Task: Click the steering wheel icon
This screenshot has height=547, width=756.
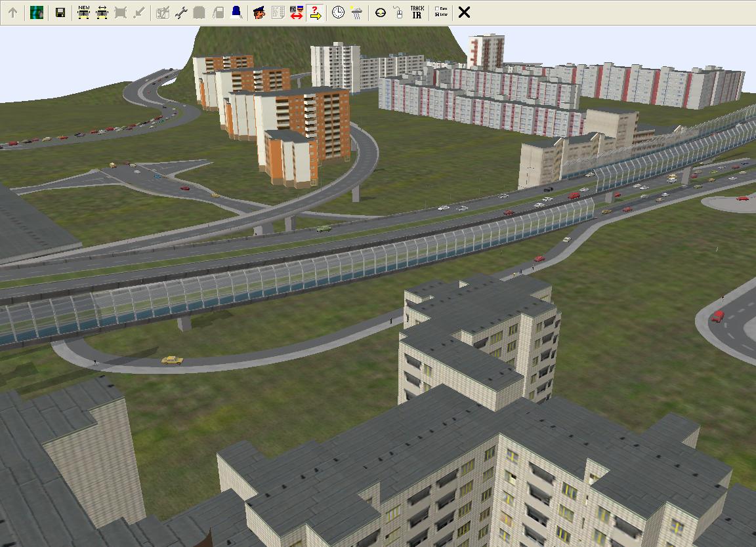Action: [x=380, y=12]
